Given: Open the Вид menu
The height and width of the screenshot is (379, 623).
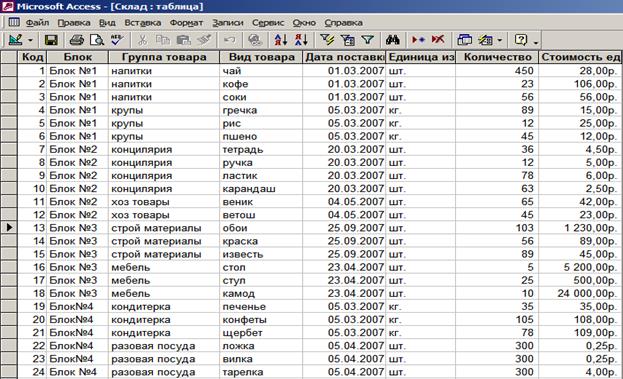Looking at the screenshot, I should click(107, 23).
